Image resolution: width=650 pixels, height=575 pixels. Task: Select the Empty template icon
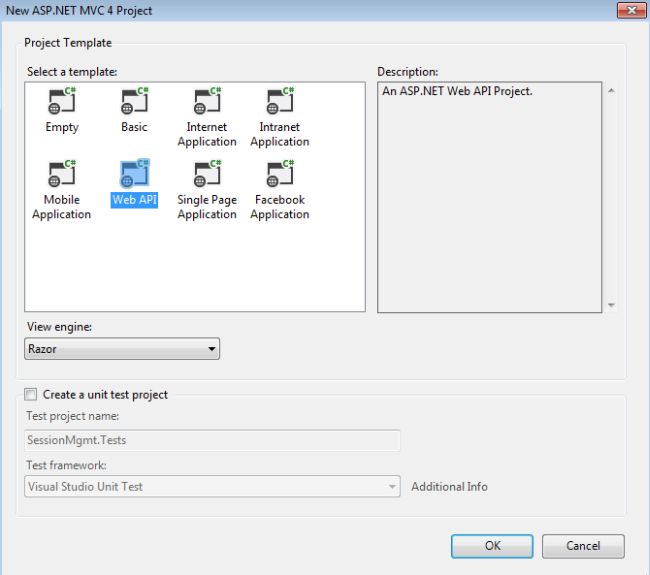pos(62,101)
